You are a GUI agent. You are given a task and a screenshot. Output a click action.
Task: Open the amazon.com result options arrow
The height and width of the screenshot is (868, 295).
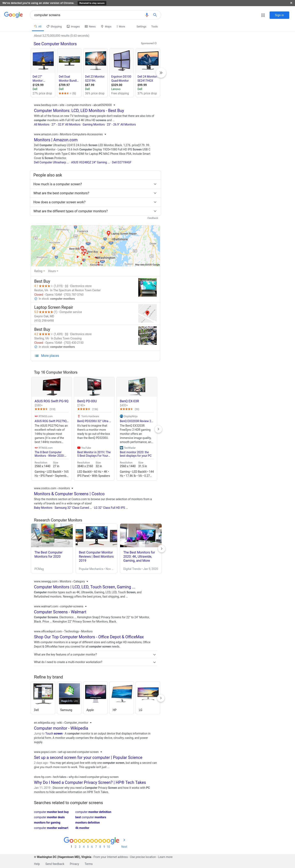105,134
